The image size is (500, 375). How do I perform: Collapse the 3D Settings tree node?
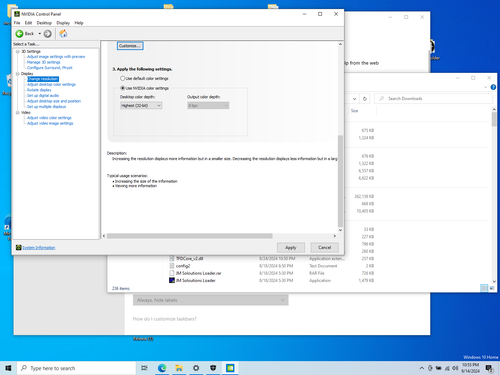[18, 52]
